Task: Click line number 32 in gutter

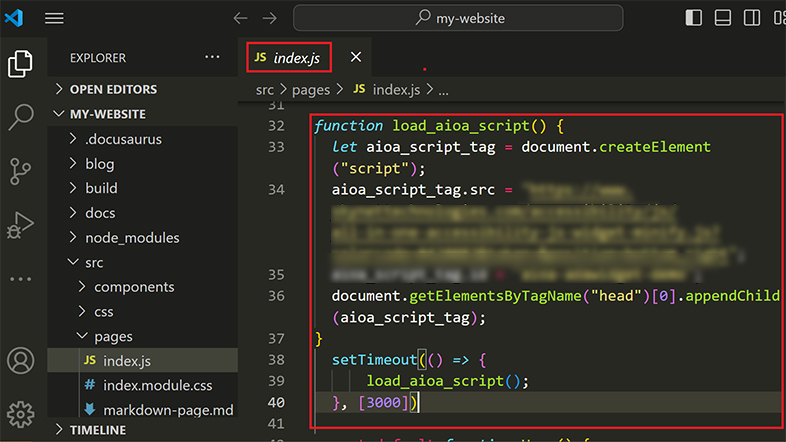Action: pyautogui.click(x=276, y=125)
